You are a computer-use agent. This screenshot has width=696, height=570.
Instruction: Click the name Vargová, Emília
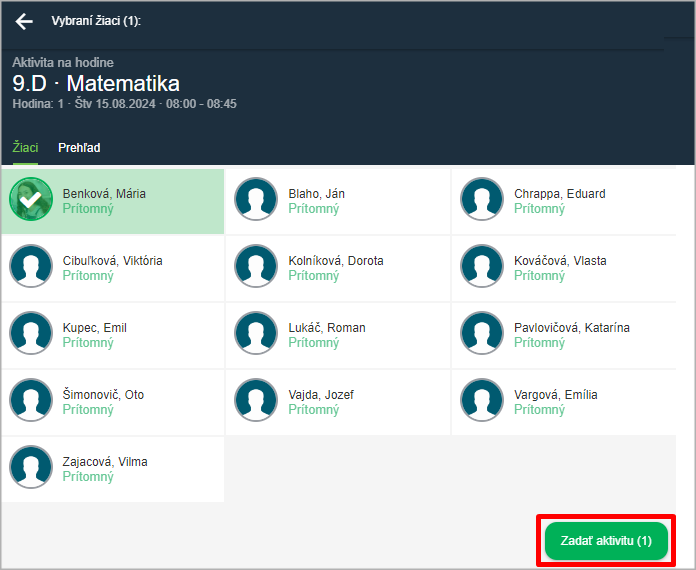556,395
